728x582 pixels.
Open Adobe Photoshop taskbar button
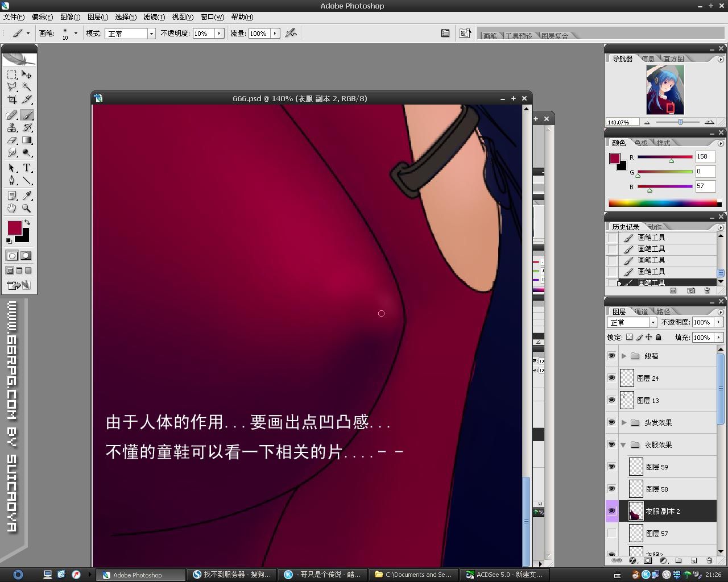[140, 575]
